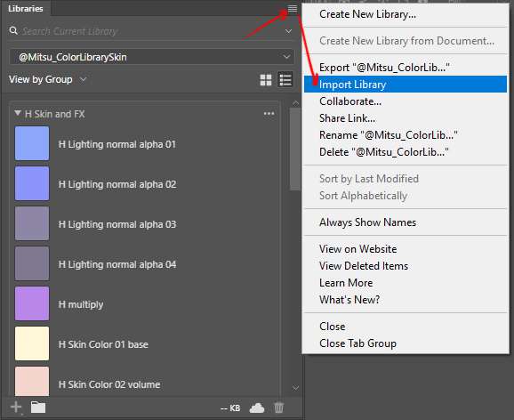Open H Skin and FX group options dots
This screenshot has height=420, width=514.
pyautogui.click(x=269, y=114)
